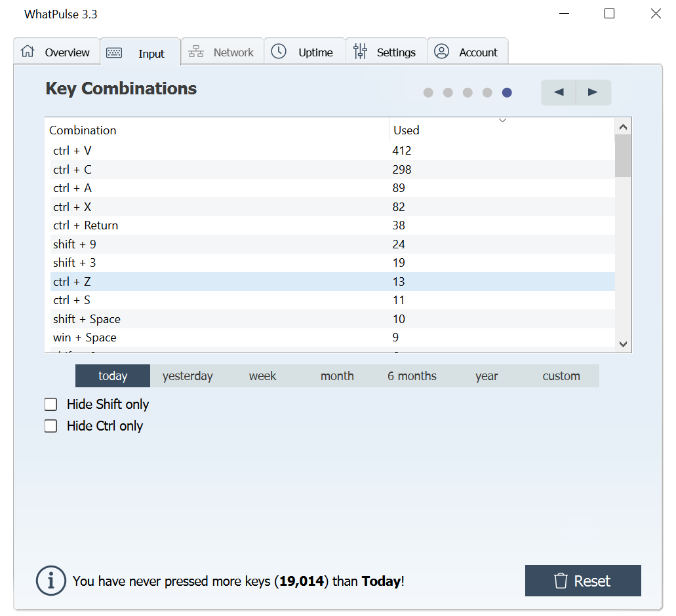Click the Settings sliders icon

[x=360, y=51]
